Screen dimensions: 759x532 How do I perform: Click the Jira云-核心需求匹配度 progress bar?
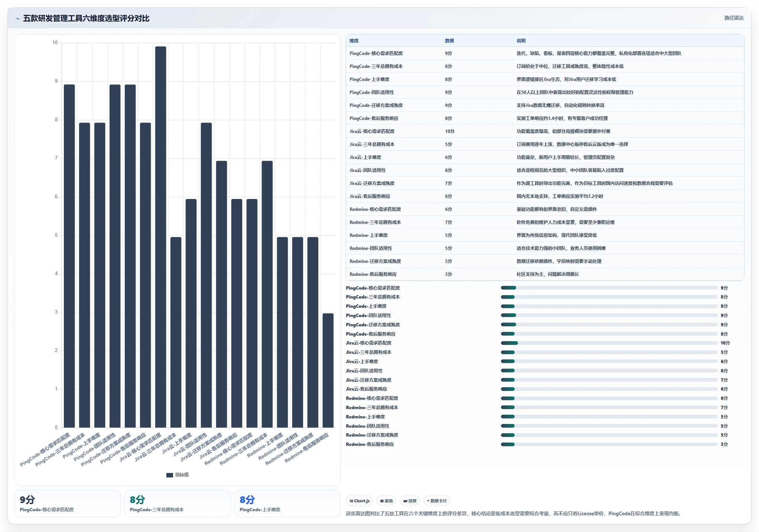point(609,343)
